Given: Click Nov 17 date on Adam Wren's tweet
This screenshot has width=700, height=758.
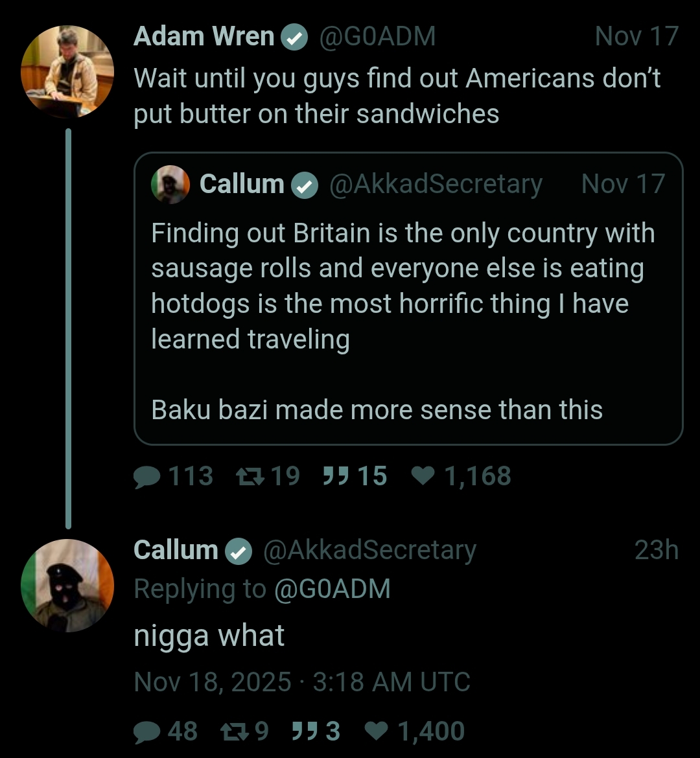Looking at the screenshot, I should (x=636, y=36).
